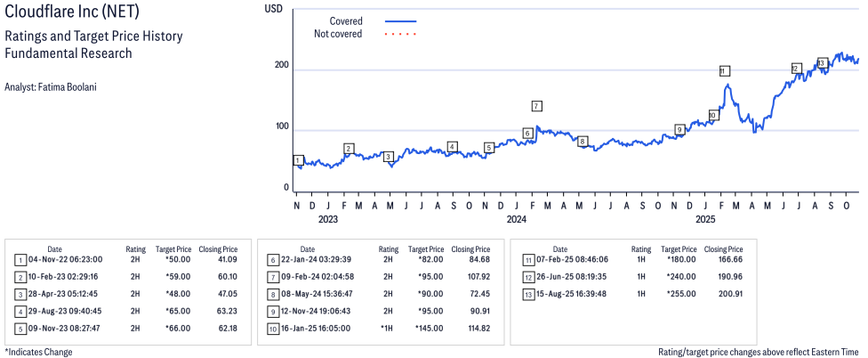Click chart marker 11 near the February 2025 peak

(x=724, y=70)
